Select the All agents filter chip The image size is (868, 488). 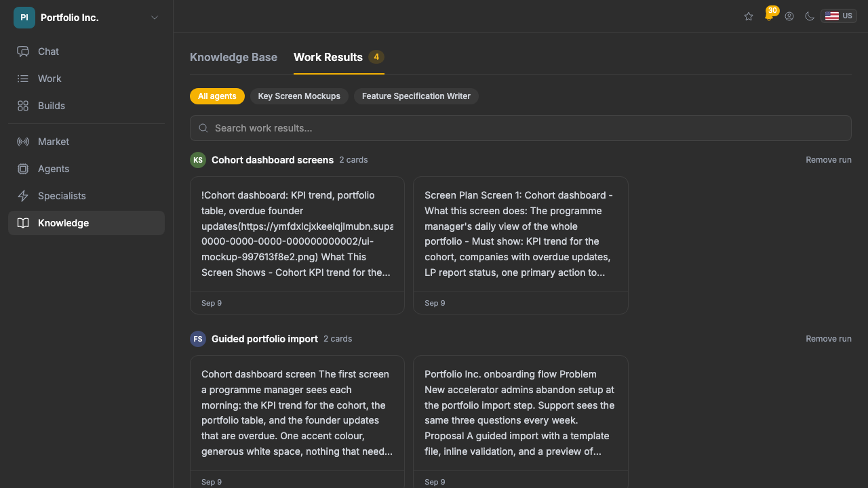tap(217, 96)
